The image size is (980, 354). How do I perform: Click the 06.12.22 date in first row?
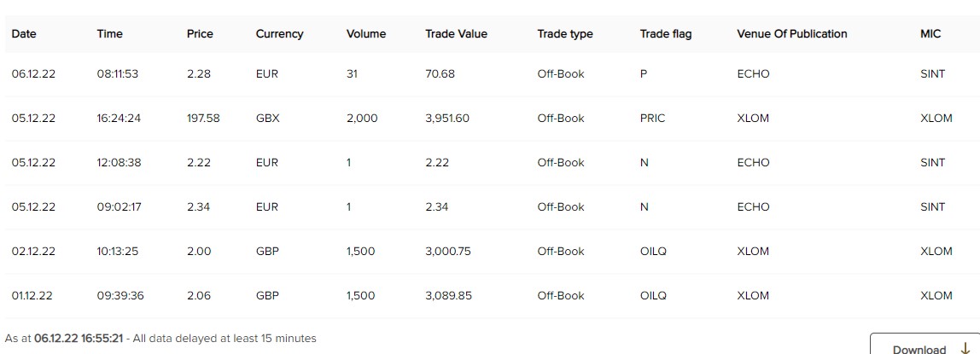[x=33, y=74]
